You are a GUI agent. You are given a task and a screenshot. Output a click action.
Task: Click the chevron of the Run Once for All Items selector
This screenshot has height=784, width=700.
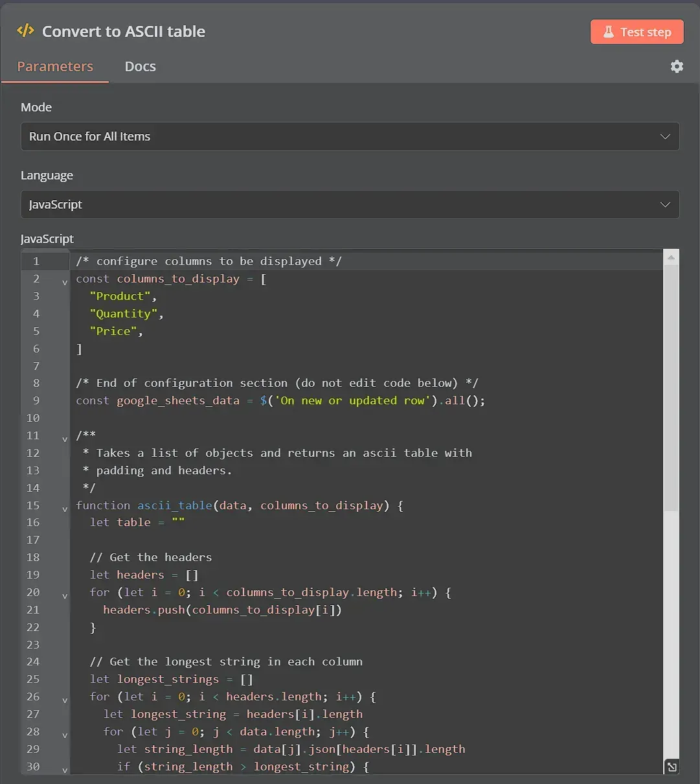tap(664, 137)
